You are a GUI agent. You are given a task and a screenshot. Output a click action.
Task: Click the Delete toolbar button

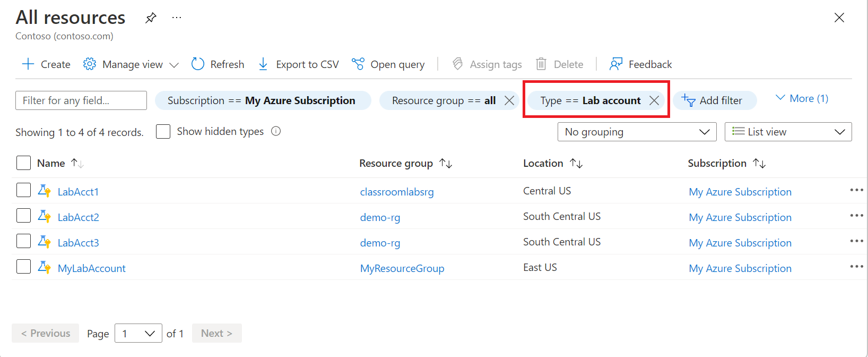pos(560,64)
